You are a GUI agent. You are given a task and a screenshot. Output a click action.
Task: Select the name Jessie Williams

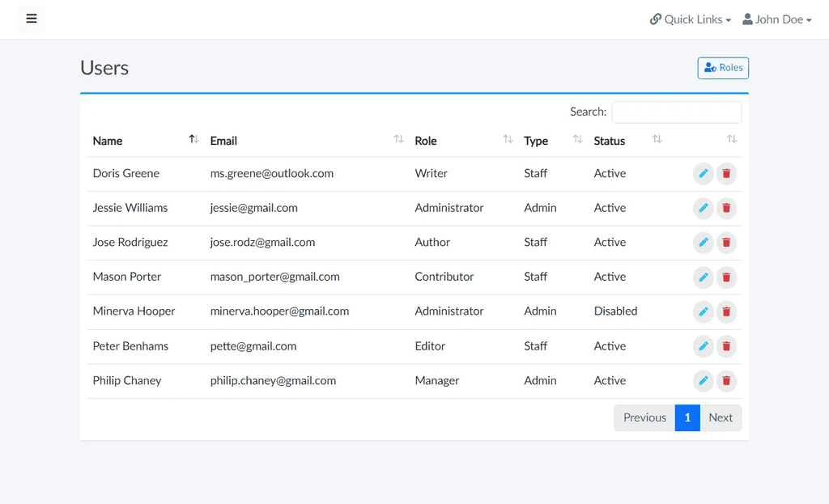tap(130, 208)
